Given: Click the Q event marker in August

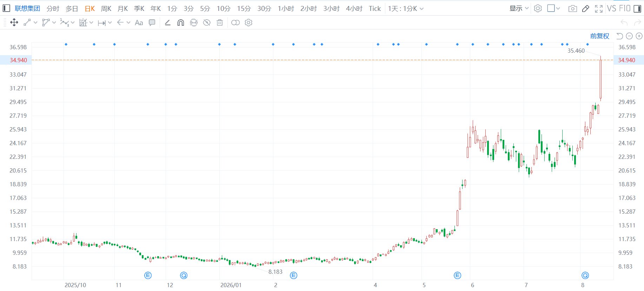Looking at the screenshot, I should 585,276.
